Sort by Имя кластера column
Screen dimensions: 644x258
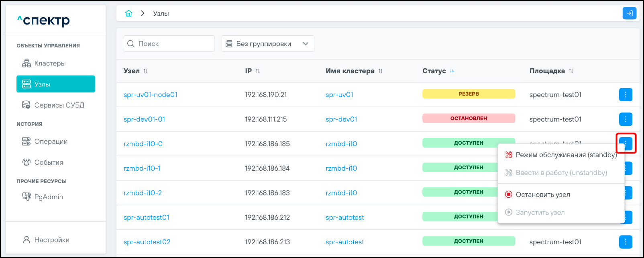[x=380, y=71]
